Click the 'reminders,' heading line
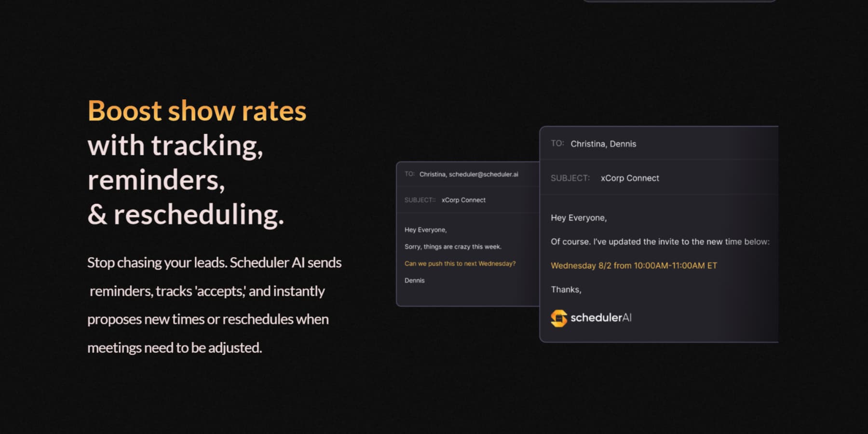The height and width of the screenshot is (434, 868). coord(156,180)
